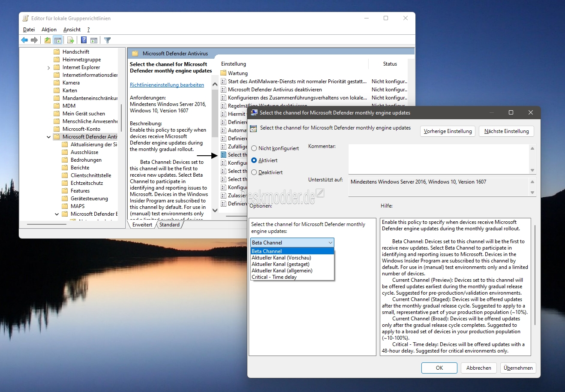Viewport: 565px width, 392px height.
Task: Select Gerätesteuerung in the tree
Action: (x=89, y=199)
